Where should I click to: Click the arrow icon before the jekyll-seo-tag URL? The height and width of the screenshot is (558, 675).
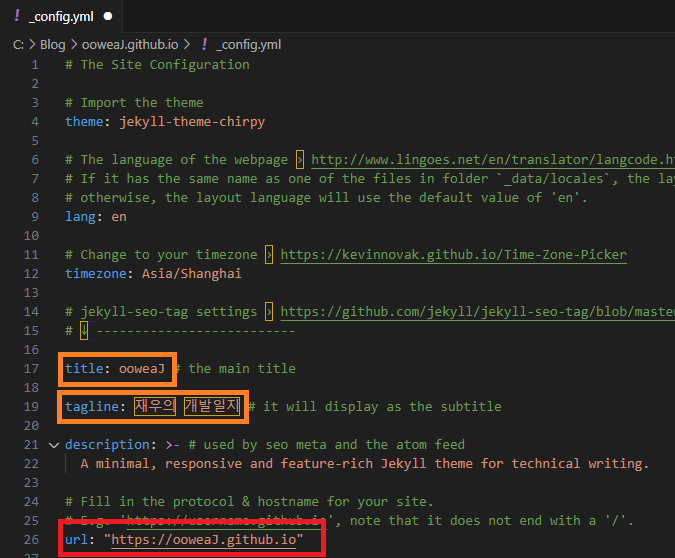click(x=268, y=311)
